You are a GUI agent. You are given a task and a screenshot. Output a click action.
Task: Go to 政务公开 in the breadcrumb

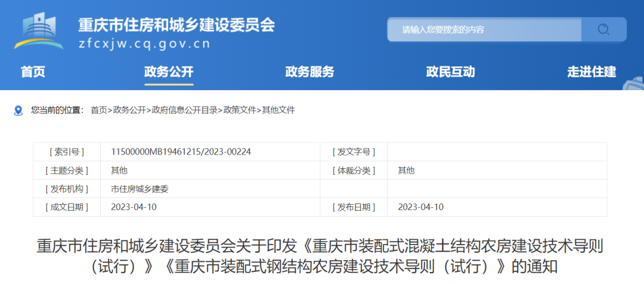point(129,110)
